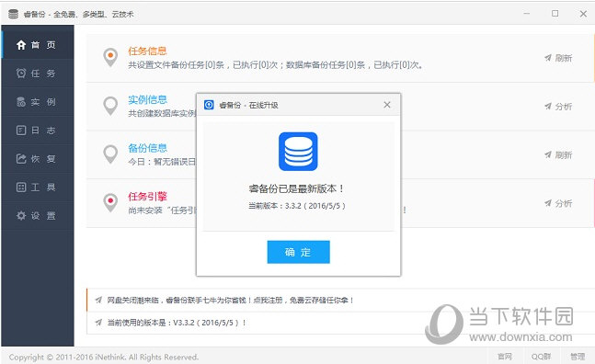
Task: Click 刷新 in the 任务信息 row
Action: [x=564, y=58]
